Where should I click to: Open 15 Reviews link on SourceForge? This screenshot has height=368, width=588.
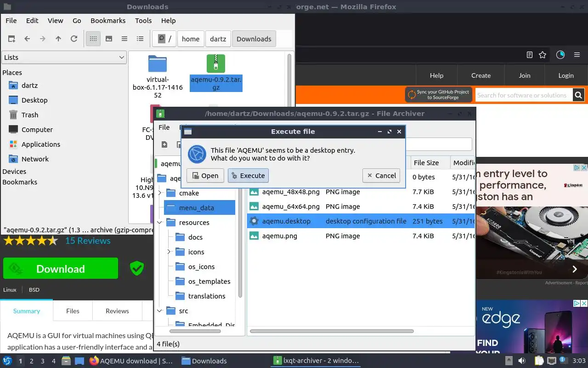pos(88,241)
